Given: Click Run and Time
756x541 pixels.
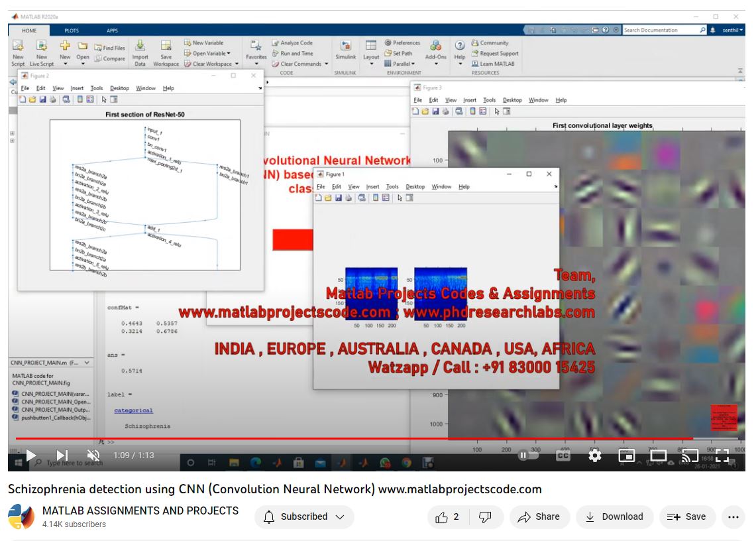Looking at the screenshot, I should [x=292, y=53].
